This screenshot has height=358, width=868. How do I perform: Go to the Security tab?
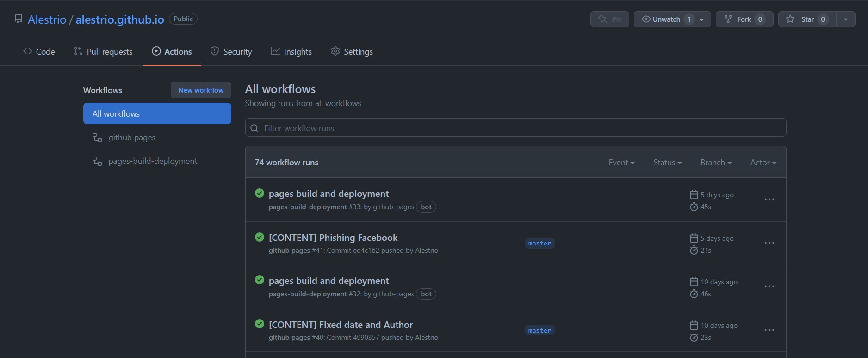coord(231,51)
